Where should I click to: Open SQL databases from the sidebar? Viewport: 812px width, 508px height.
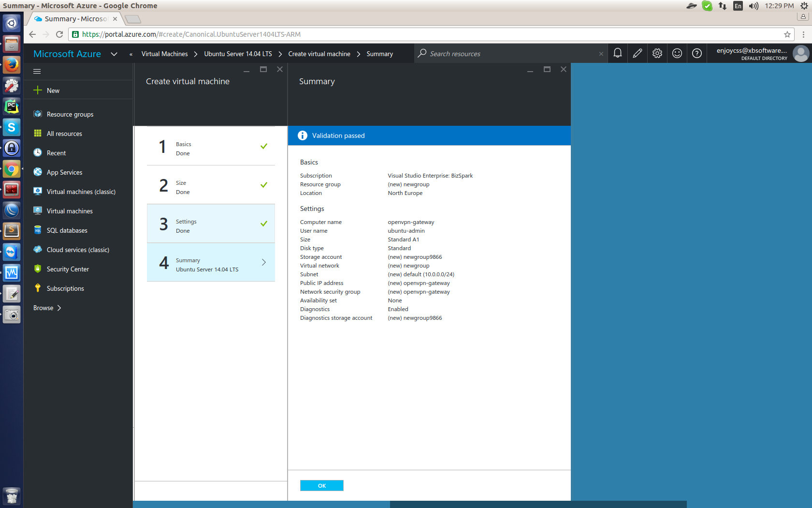(x=67, y=230)
